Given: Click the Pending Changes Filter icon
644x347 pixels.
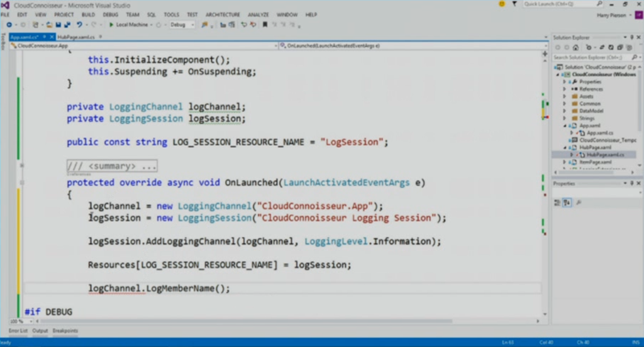Looking at the screenshot, I should coord(589,47).
